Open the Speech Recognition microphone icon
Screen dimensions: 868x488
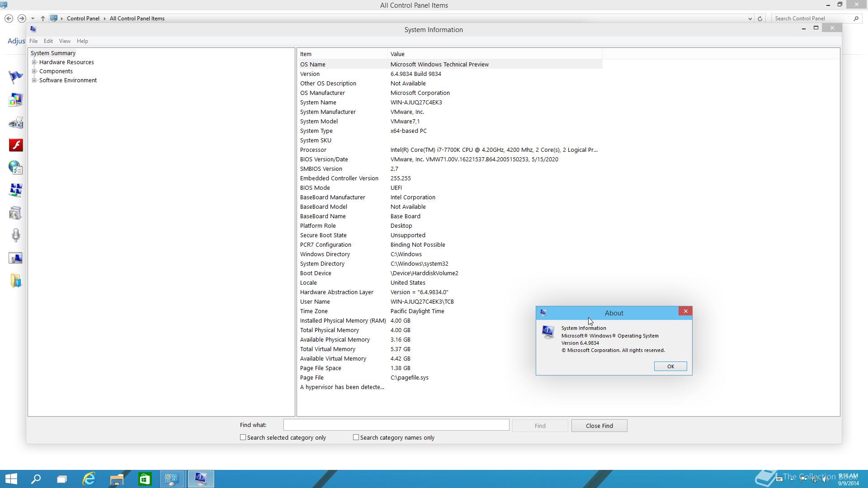coord(16,235)
